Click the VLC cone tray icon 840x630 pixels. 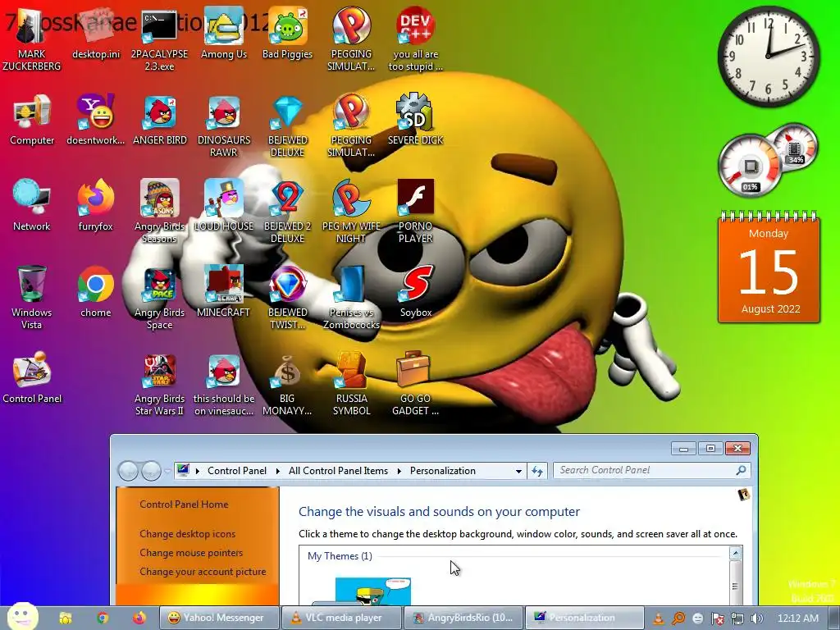pos(659,619)
